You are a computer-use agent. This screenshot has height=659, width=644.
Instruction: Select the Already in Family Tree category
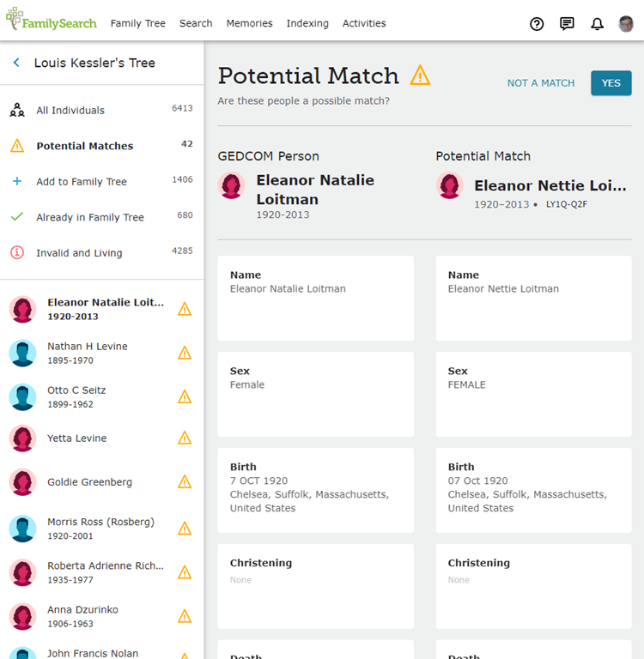102,217
